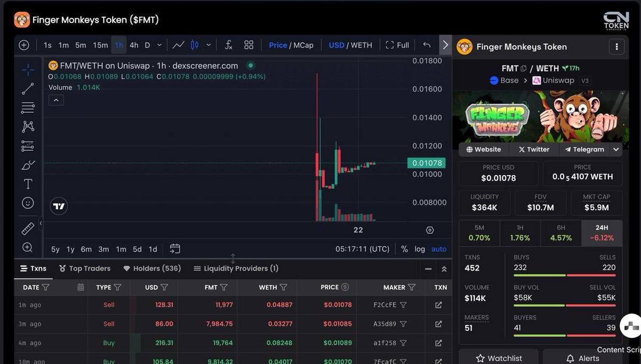
Task: Collapse the indicator legend under Volume
Action: coord(56,100)
